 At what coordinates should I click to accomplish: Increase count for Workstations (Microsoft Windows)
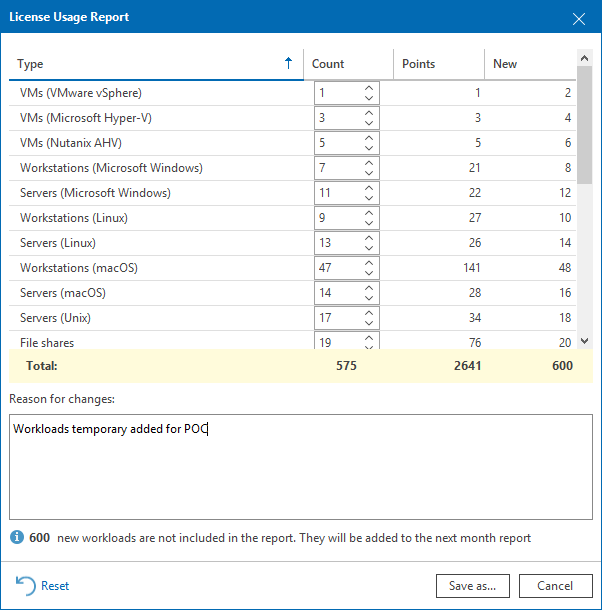[x=369, y=163]
